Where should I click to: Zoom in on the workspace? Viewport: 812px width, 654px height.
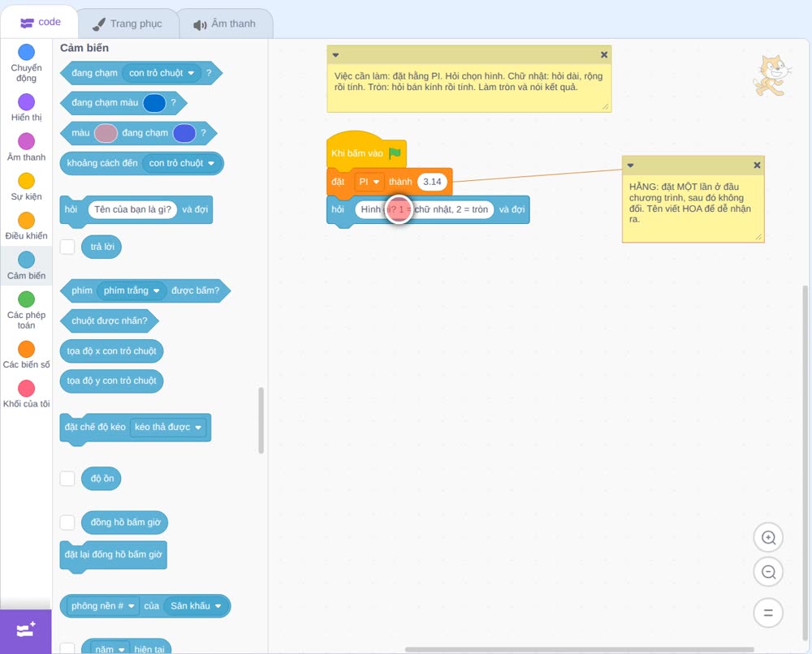[x=768, y=538]
